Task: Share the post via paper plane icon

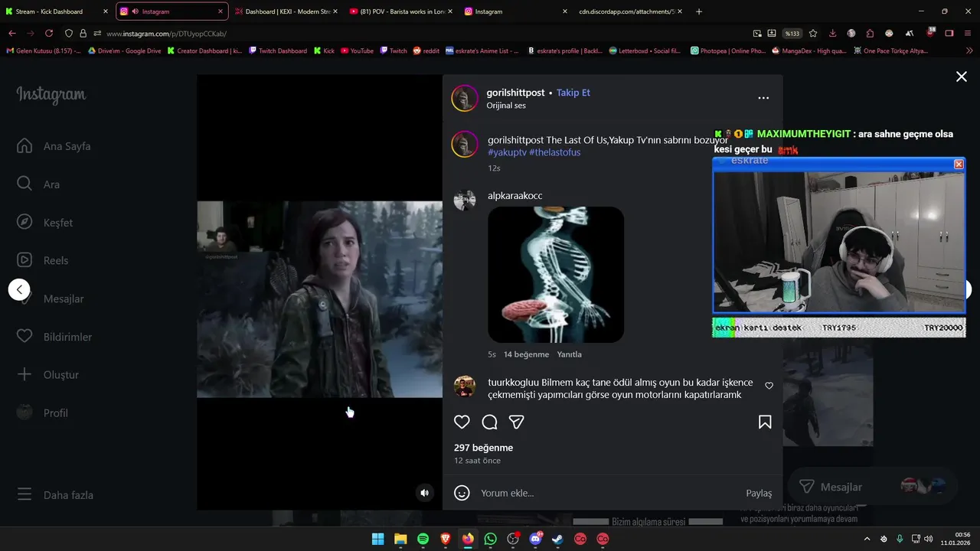Action: (x=517, y=422)
